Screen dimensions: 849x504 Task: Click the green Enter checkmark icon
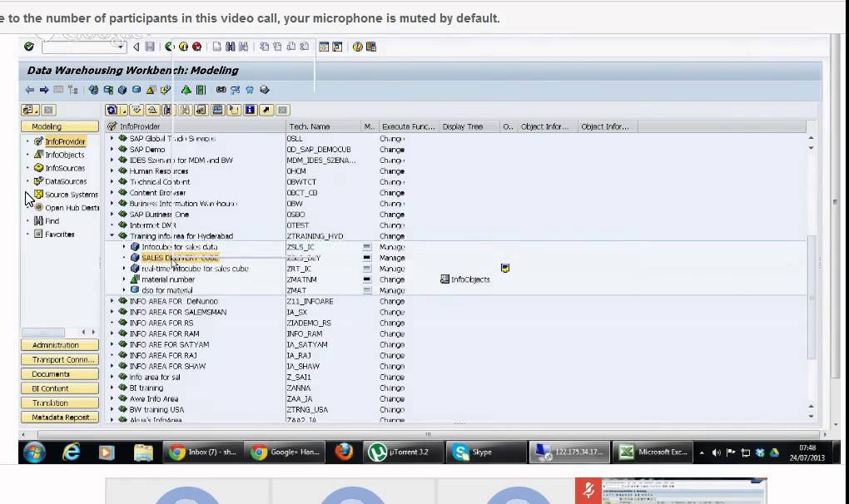tap(28, 47)
